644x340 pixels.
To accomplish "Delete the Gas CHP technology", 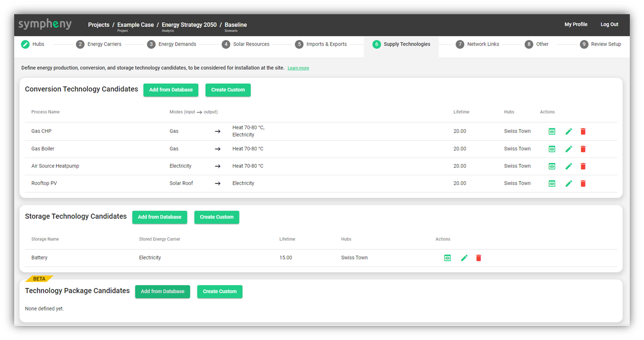I will point(583,131).
